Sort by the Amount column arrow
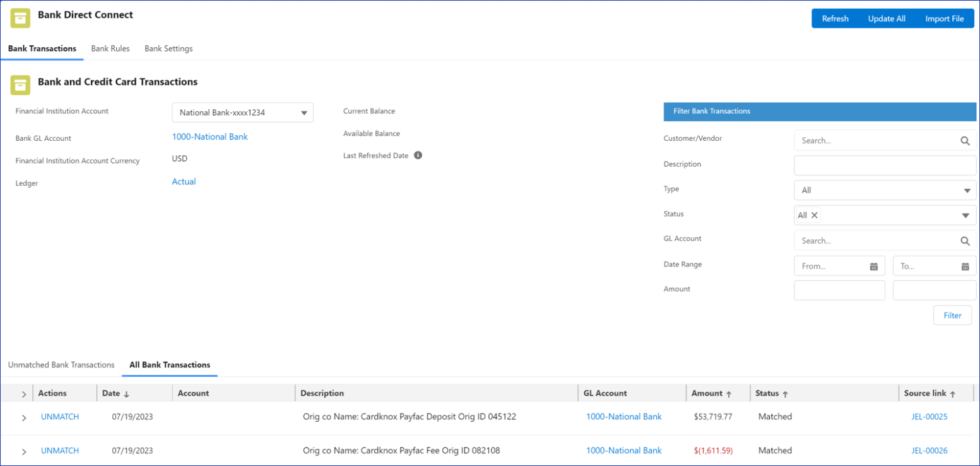980x466 pixels. coord(729,394)
